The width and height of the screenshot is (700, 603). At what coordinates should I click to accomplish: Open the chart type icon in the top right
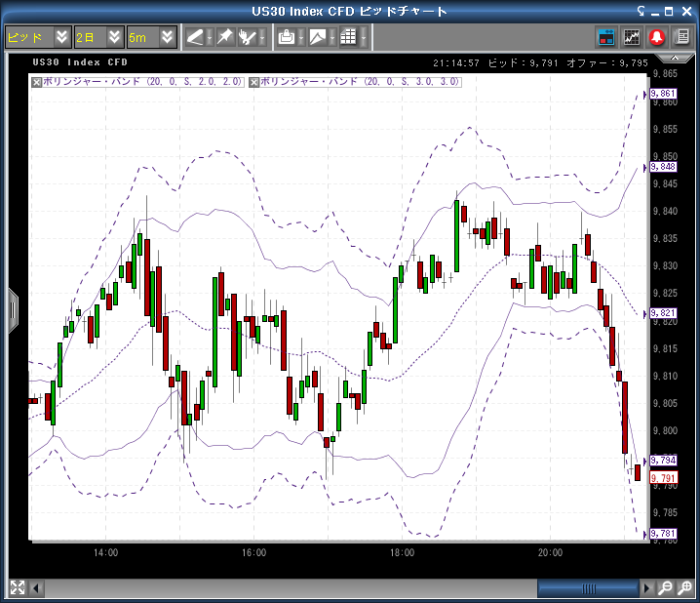[633, 37]
